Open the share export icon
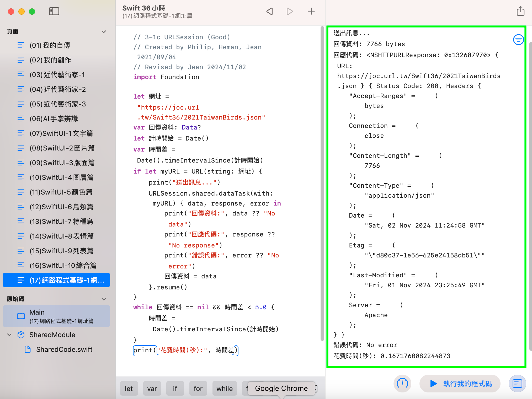532x399 pixels. (x=520, y=11)
